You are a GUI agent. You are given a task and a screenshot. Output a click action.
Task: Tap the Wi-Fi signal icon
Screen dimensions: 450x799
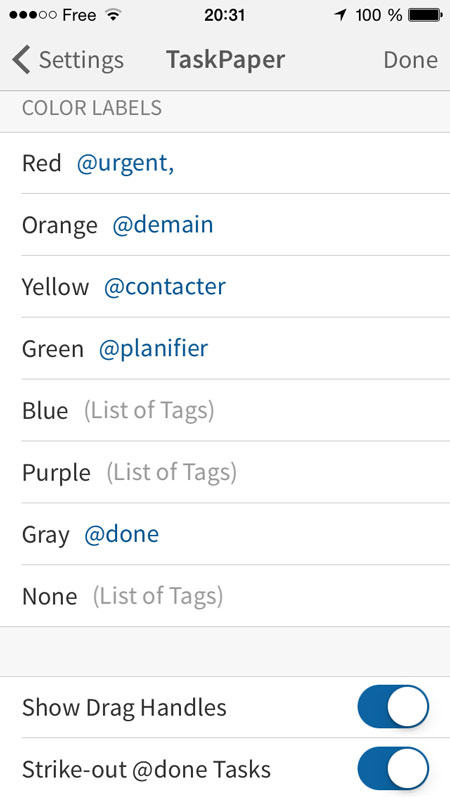pos(113,15)
